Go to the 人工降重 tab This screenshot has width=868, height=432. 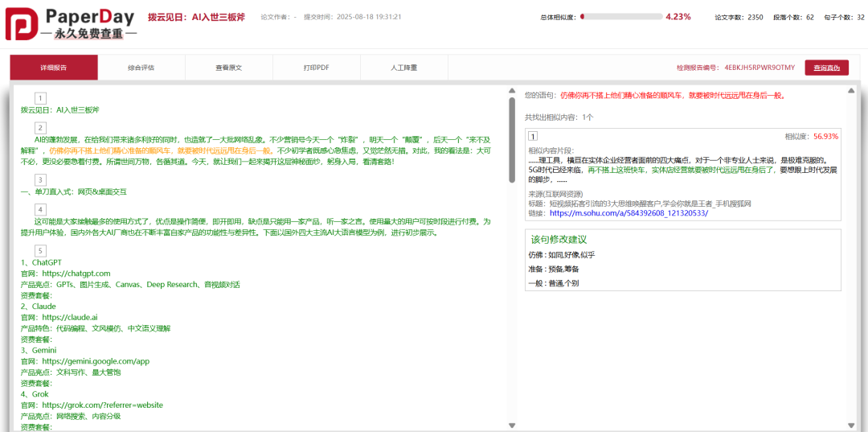[403, 68]
